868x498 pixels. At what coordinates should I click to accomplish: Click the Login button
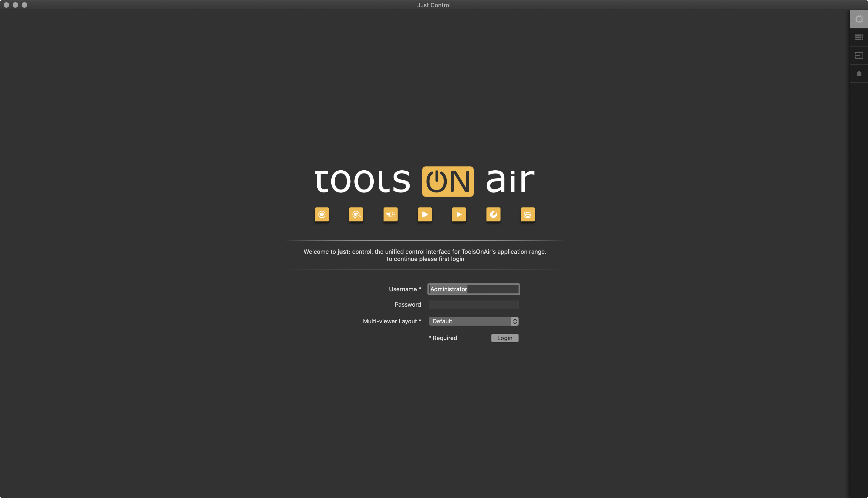505,338
